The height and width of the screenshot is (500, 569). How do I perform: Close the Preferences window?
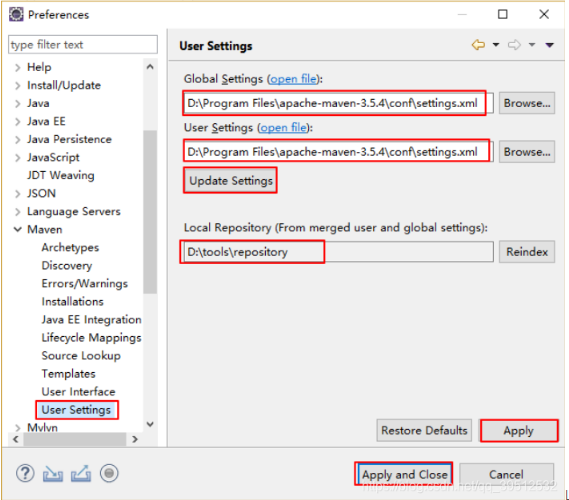pyautogui.click(x=544, y=15)
